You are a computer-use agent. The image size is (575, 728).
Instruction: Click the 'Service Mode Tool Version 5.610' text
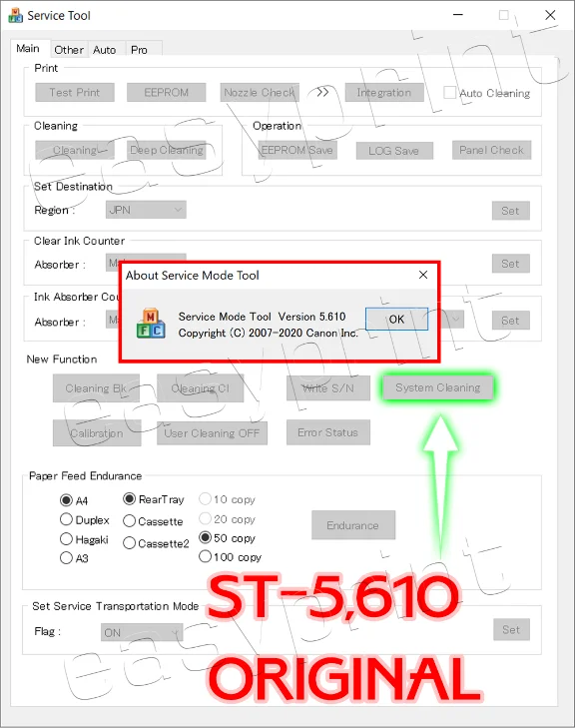(262, 317)
